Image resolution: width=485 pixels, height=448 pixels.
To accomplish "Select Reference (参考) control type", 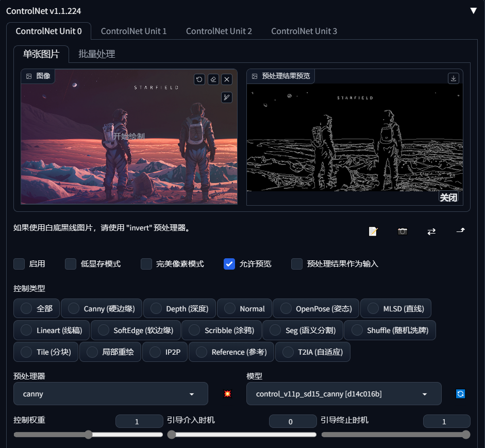I will pos(231,352).
